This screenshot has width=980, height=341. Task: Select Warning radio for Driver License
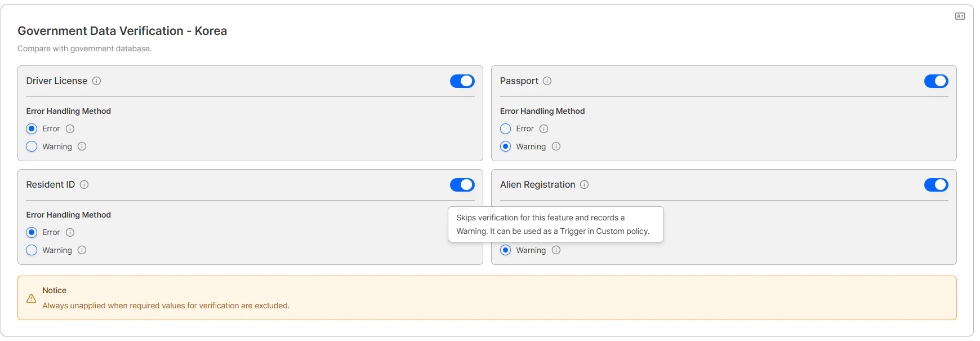32,147
